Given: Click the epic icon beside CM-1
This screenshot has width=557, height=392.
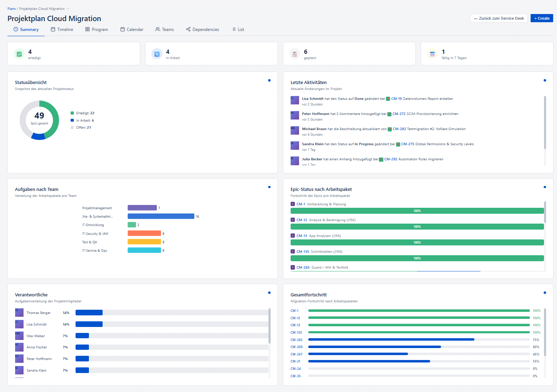Looking at the screenshot, I should 293,204.
